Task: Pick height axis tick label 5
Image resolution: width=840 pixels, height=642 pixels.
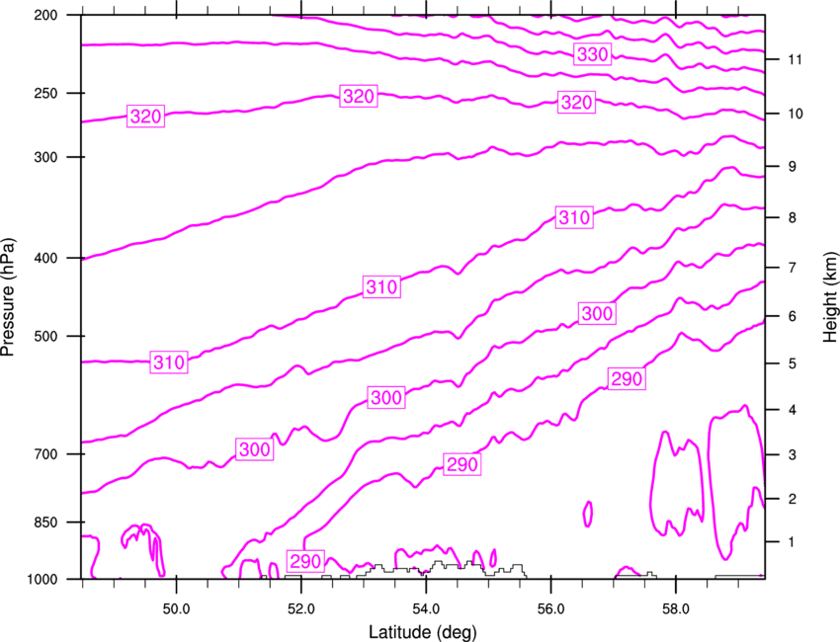Action: (792, 363)
